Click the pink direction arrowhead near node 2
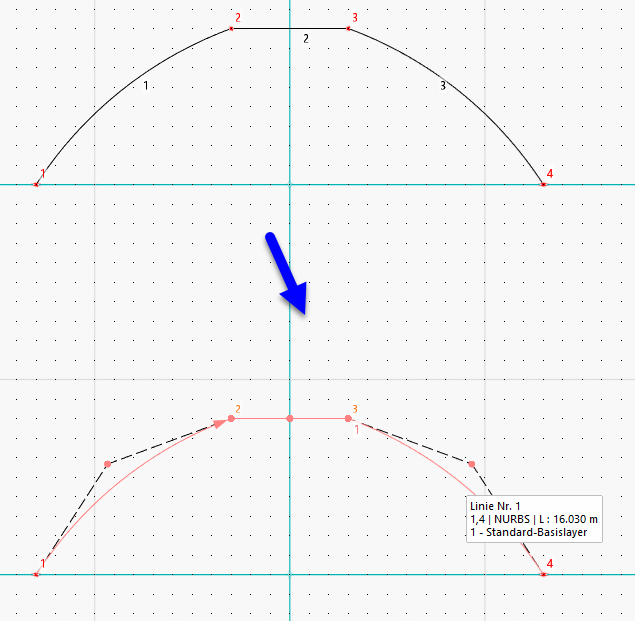 pos(220,424)
